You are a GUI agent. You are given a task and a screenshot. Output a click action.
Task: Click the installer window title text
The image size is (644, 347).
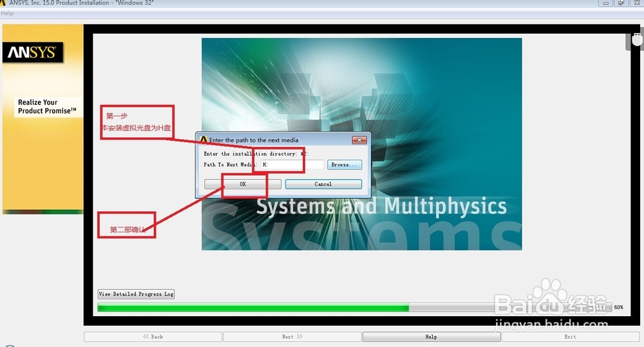click(x=81, y=3)
